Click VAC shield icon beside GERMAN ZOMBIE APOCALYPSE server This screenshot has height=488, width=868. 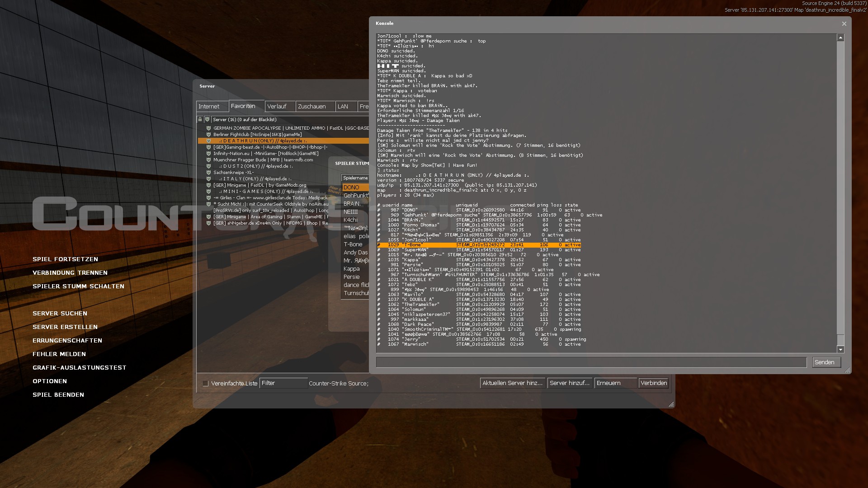coord(208,128)
